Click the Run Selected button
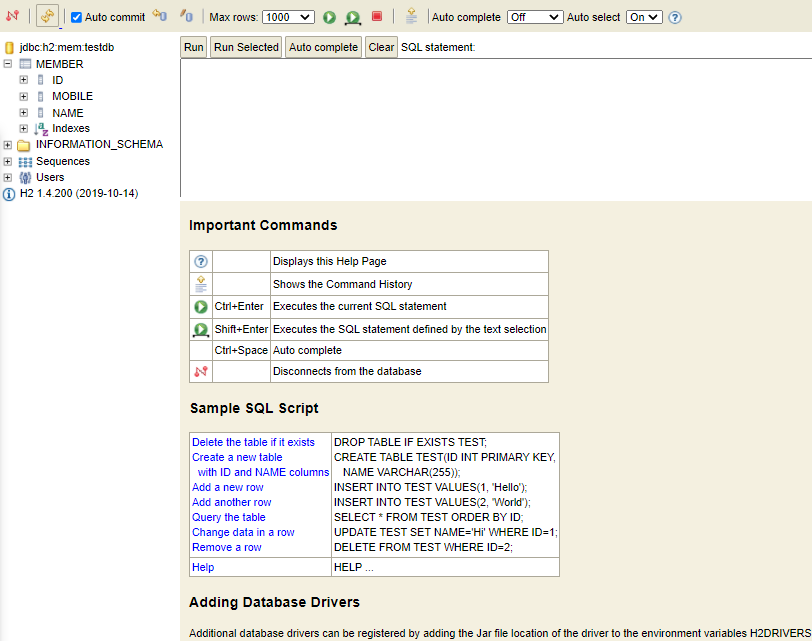Image resolution: width=812 pixels, height=641 pixels. 246,47
